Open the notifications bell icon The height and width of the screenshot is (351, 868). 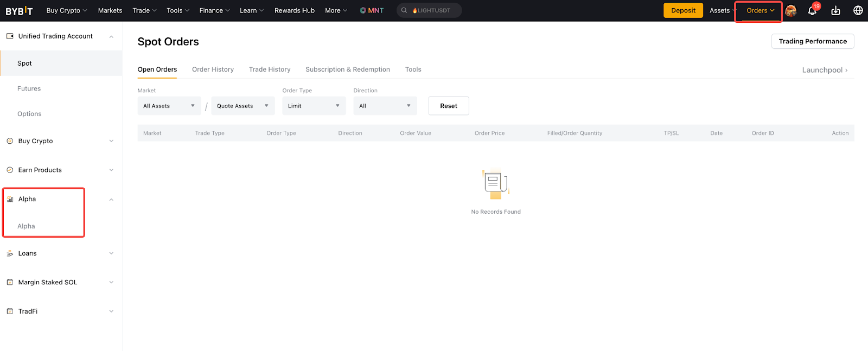click(812, 11)
